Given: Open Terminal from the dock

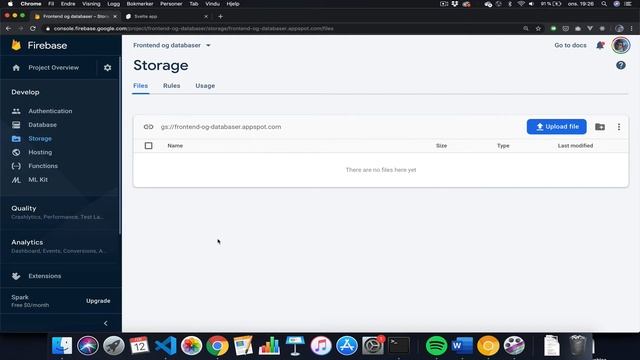Looking at the screenshot, I should coord(398,346).
